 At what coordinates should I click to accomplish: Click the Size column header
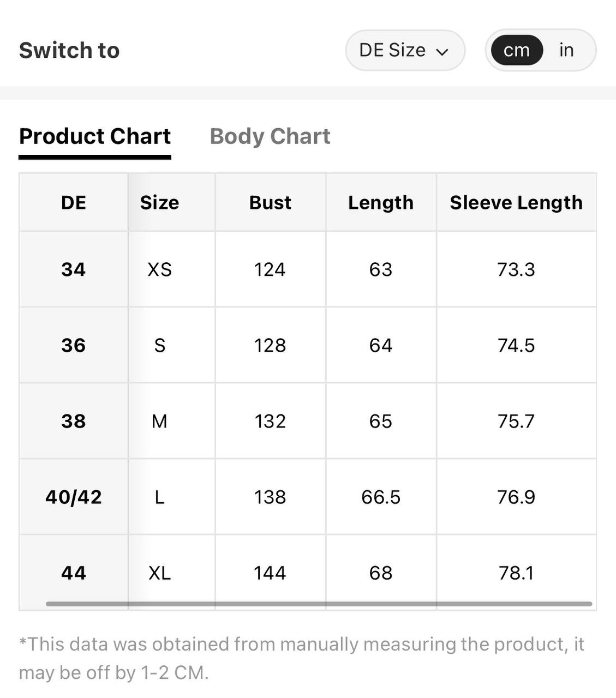coord(159,202)
